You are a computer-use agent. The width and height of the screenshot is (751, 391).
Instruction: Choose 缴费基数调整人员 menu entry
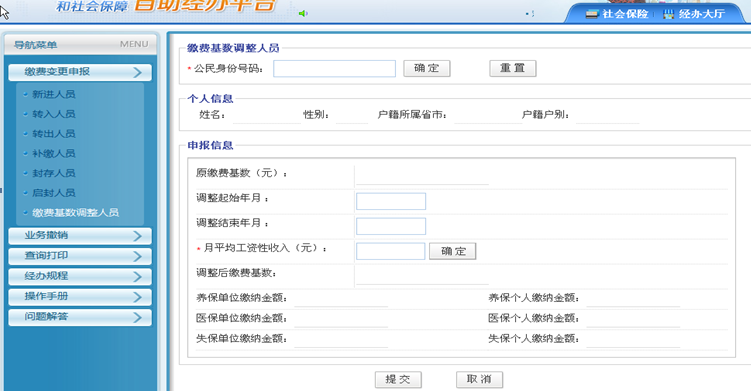(x=75, y=212)
